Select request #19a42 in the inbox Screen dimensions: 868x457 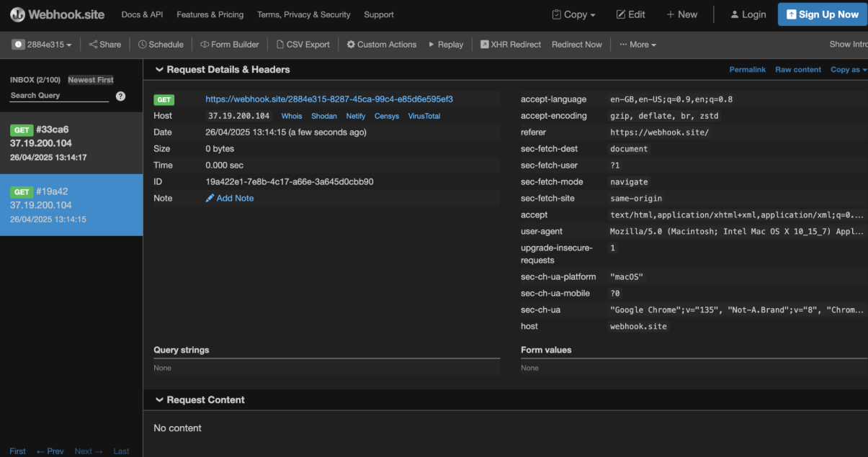(x=71, y=205)
